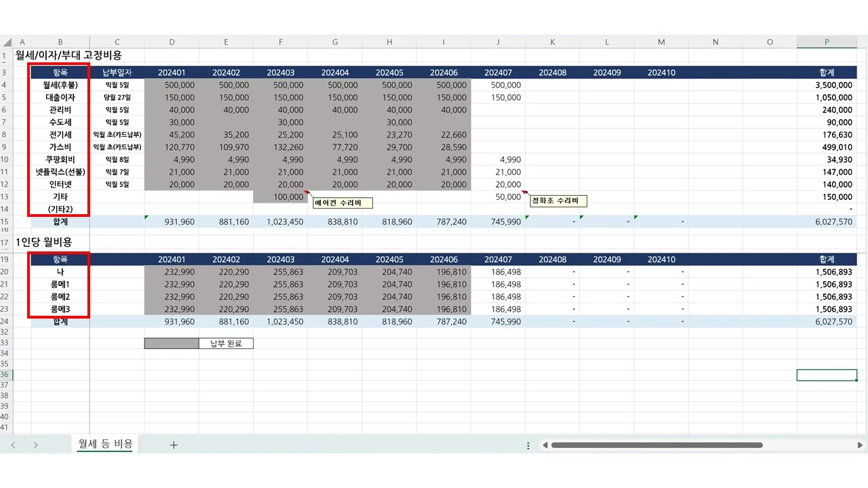Click the 정화조 수리비 note box
This screenshot has height=488, width=868.
point(557,201)
